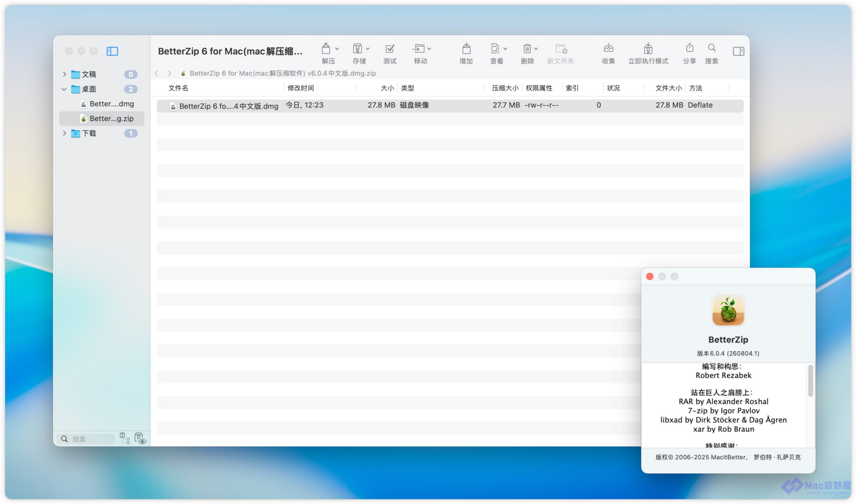Open the 解压 dropdown arrow

point(337,49)
